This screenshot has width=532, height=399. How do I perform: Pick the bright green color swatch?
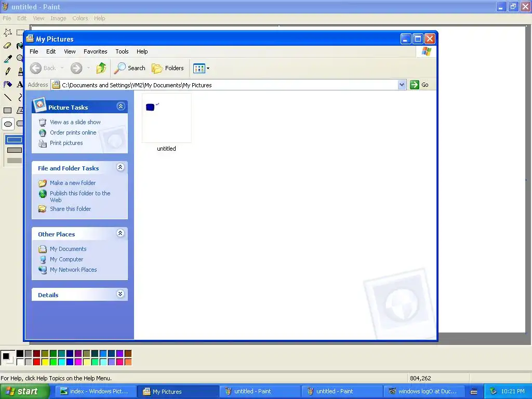click(x=54, y=362)
